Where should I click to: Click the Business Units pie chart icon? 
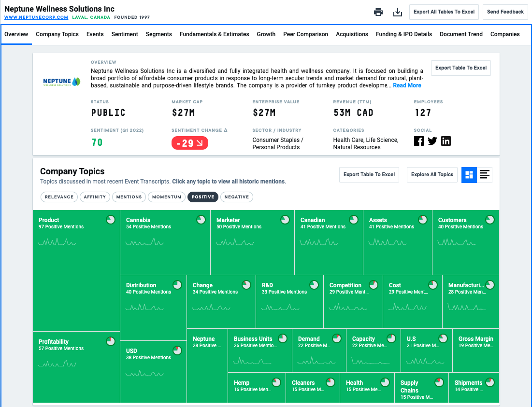(x=283, y=338)
